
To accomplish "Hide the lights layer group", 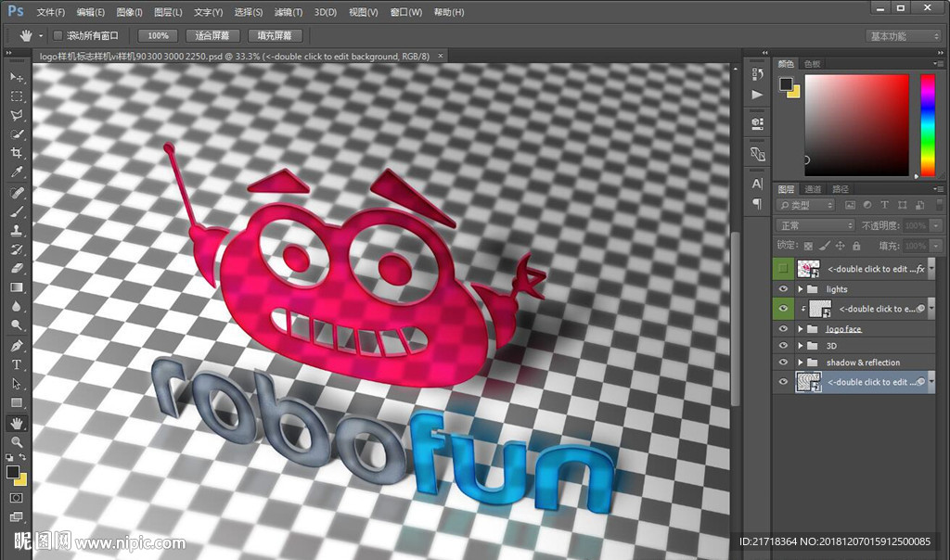I will coord(783,288).
